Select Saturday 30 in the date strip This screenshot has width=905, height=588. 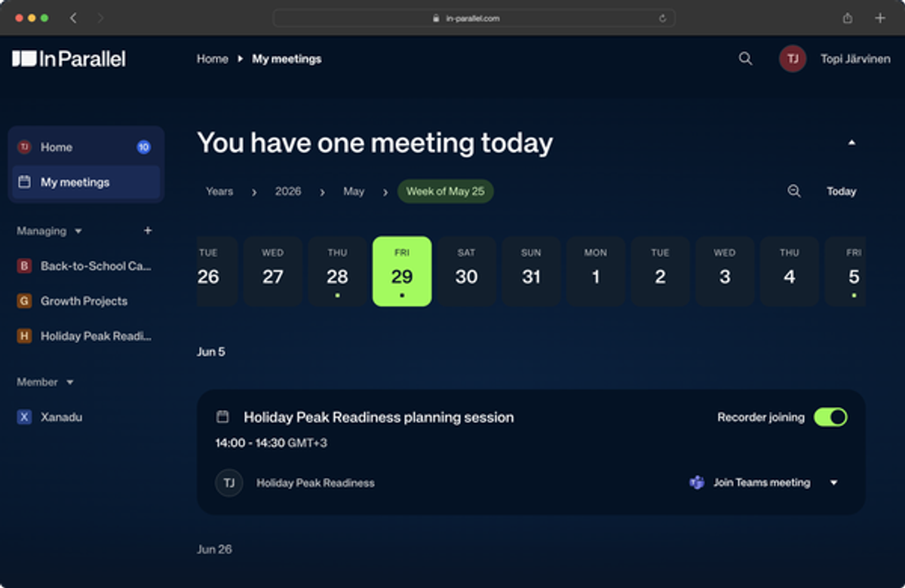[x=466, y=271]
